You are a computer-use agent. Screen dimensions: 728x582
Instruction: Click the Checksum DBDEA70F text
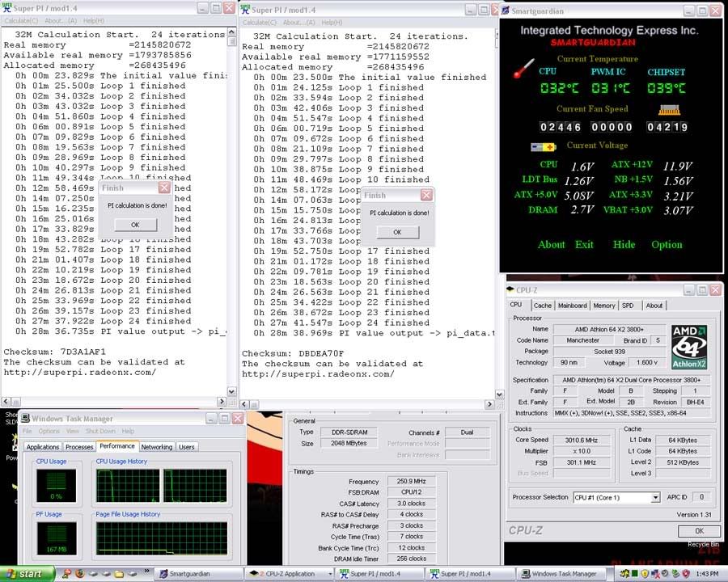[x=293, y=354]
